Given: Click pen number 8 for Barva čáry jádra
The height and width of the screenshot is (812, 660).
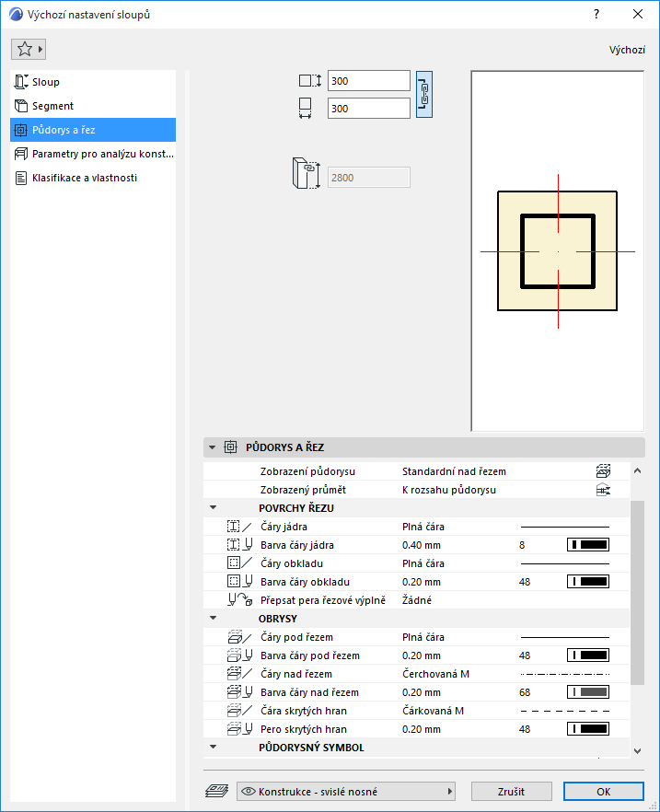Looking at the screenshot, I should pos(522,545).
